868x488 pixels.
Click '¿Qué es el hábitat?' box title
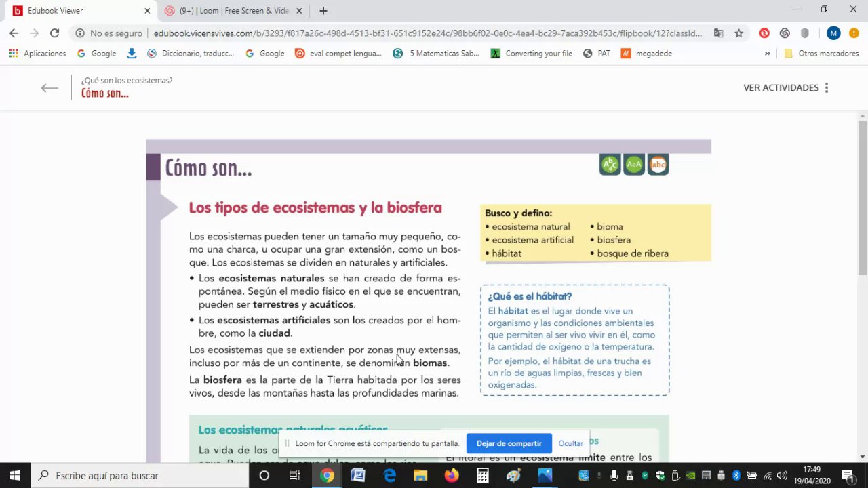click(530, 296)
